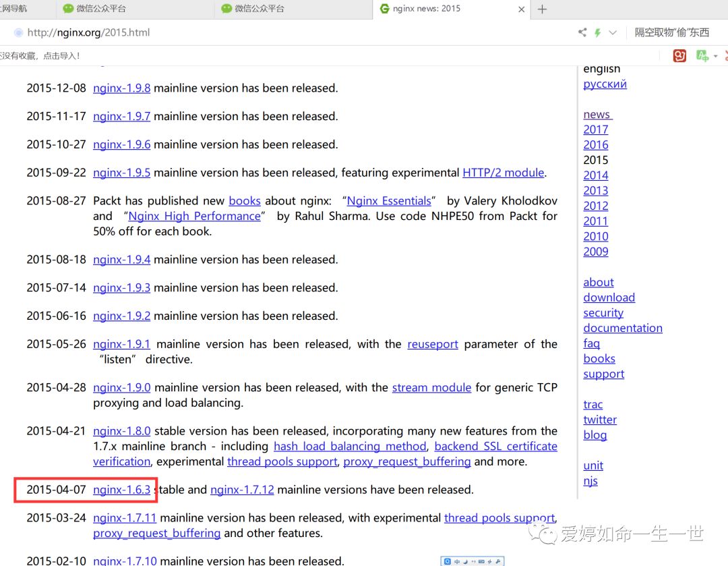Open the trac sidebar link
The height and width of the screenshot is (566, 728).
pos(593,405)
